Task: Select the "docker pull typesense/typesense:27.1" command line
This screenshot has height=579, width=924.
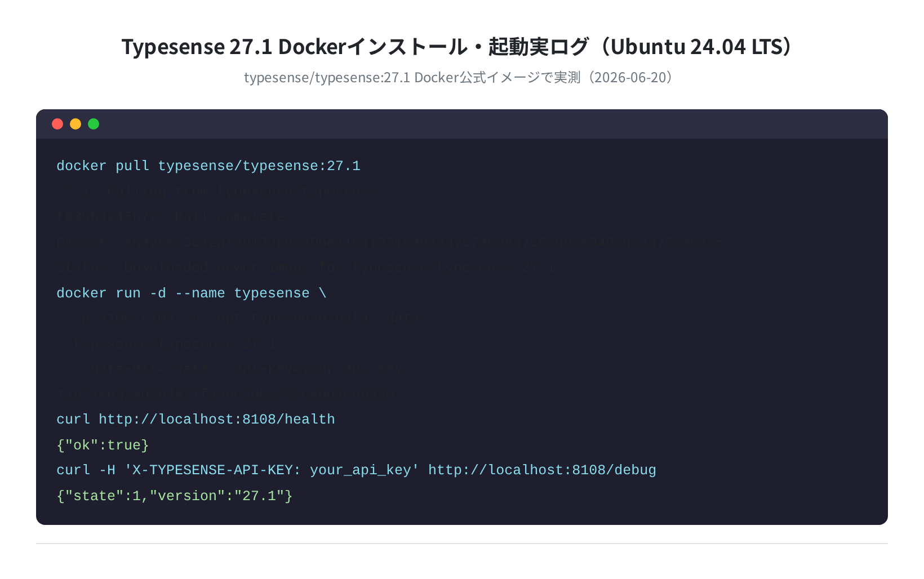Action: pos(208,166)
